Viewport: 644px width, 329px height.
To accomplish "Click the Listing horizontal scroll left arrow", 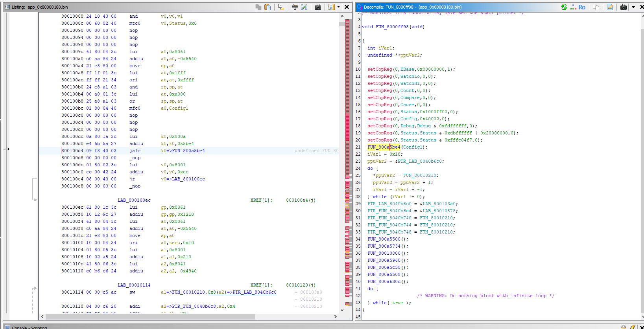I will tap(42, 316).
